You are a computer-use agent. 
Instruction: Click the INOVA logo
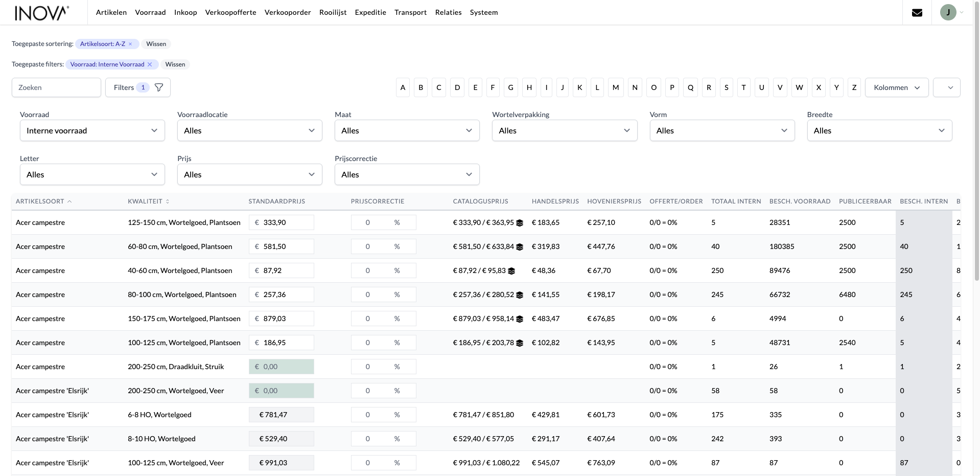[42, 13]
